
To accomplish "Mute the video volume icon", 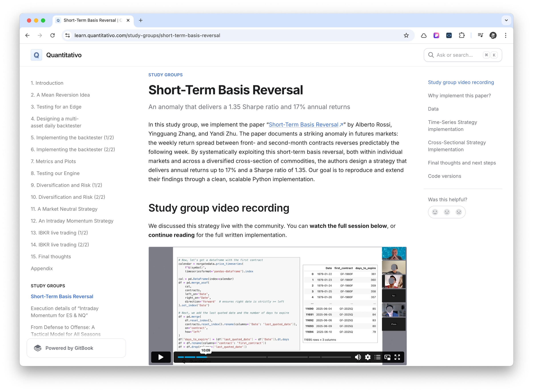I will (x=358, y=357).
